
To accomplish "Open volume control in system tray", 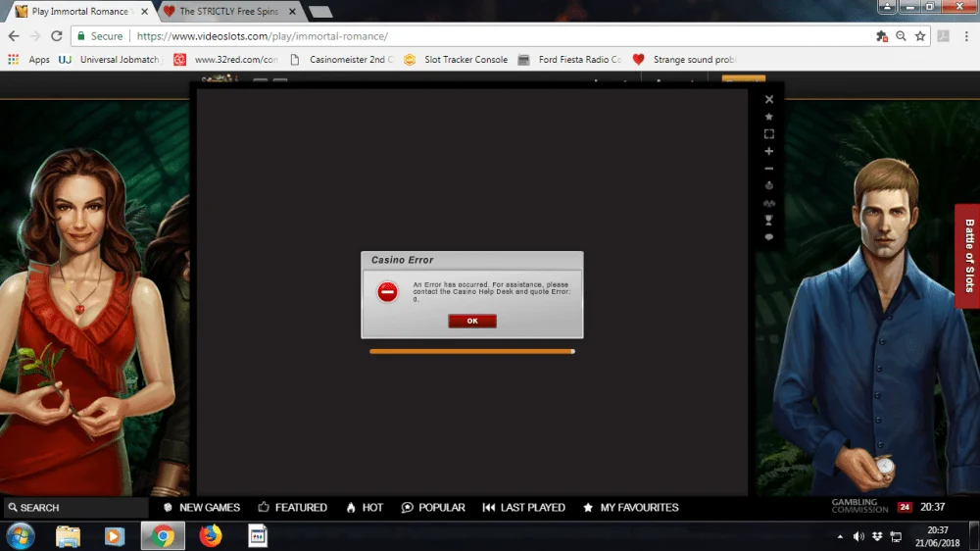I will coord(858,536).
